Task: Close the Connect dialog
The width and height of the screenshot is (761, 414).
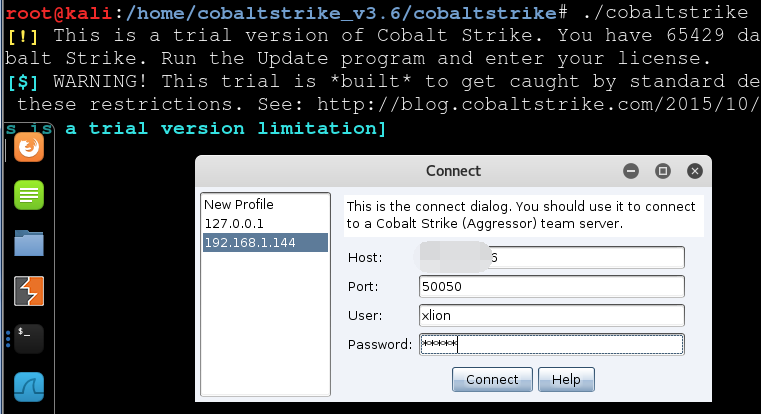Action: pos(695,171)
